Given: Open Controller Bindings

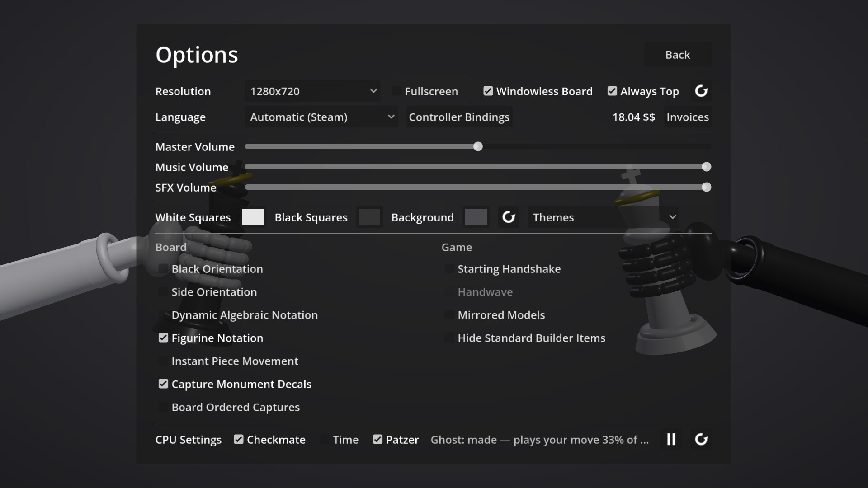Looking at the screenshot, I should point(459,117).
